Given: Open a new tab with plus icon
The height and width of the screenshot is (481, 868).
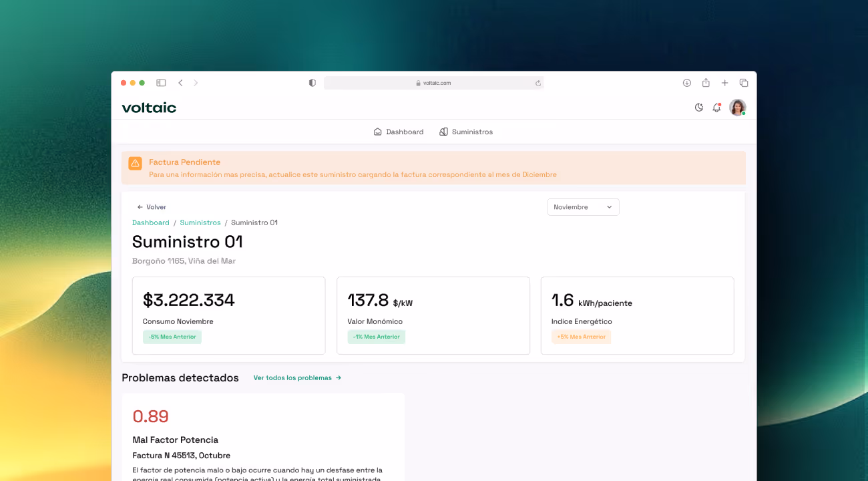Looking at the screenshot, I should (724, 83).
